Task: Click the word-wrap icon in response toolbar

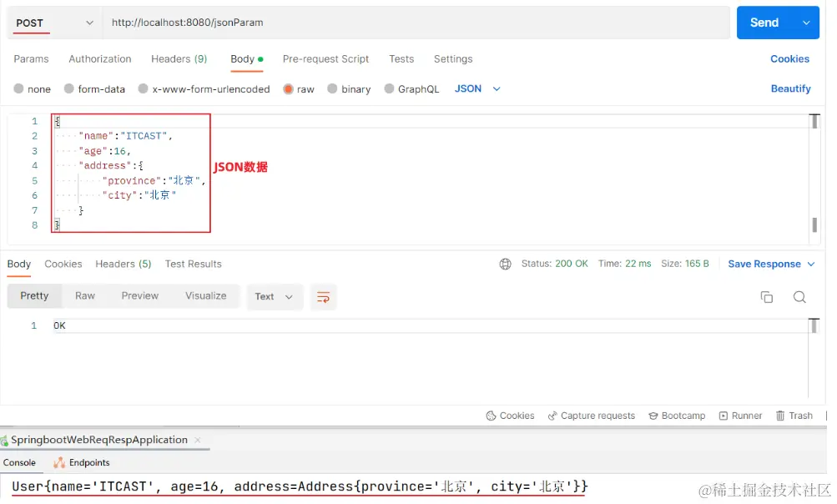Action: 323,297
